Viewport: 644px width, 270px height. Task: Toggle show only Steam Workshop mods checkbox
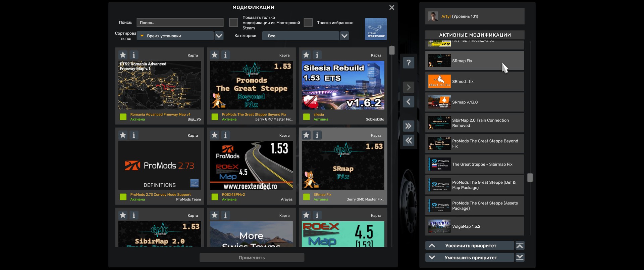pyautogui.click(x=233, y=22)
